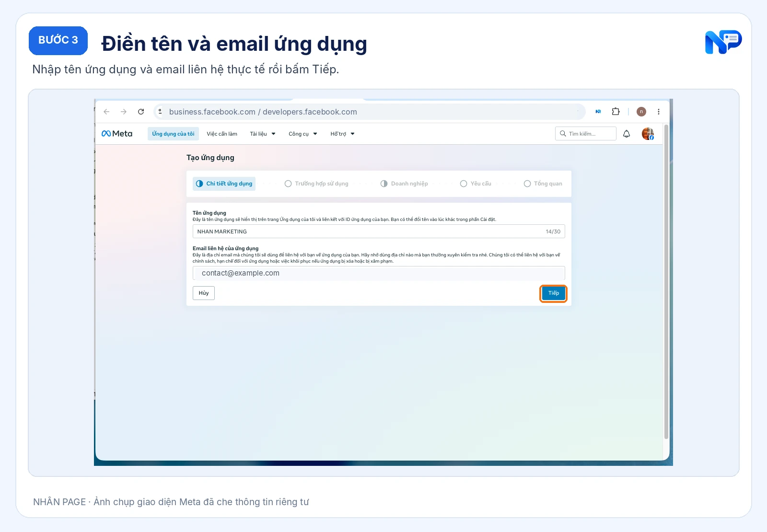Click the NP logo at top right
This screenshot has height=532, width=767.
[x=723, y=42]
